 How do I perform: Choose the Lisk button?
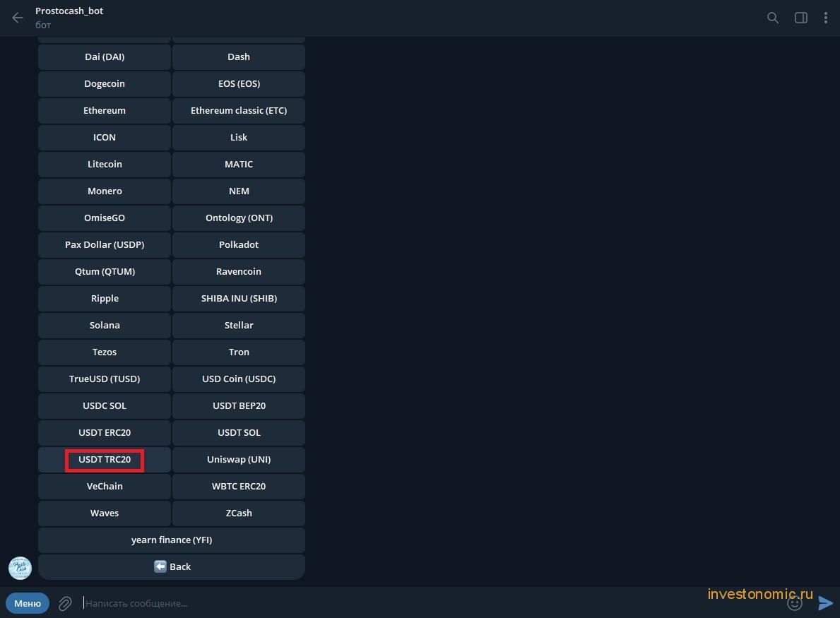click(x=239, y=137)
